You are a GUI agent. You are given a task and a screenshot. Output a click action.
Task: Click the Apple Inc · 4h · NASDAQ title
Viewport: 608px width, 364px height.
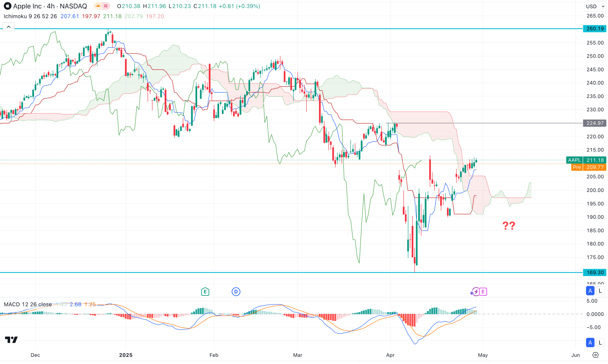(x=50, y=6)
